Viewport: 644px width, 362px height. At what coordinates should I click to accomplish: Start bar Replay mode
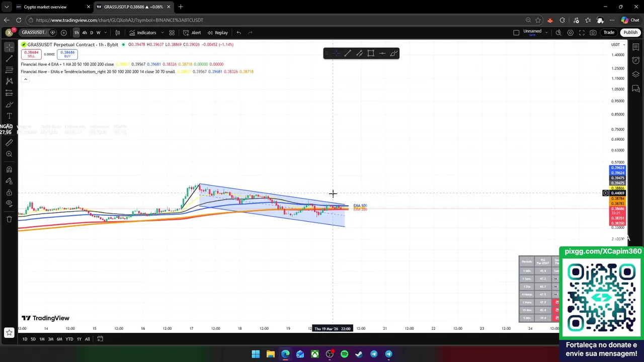pos(217,33)
